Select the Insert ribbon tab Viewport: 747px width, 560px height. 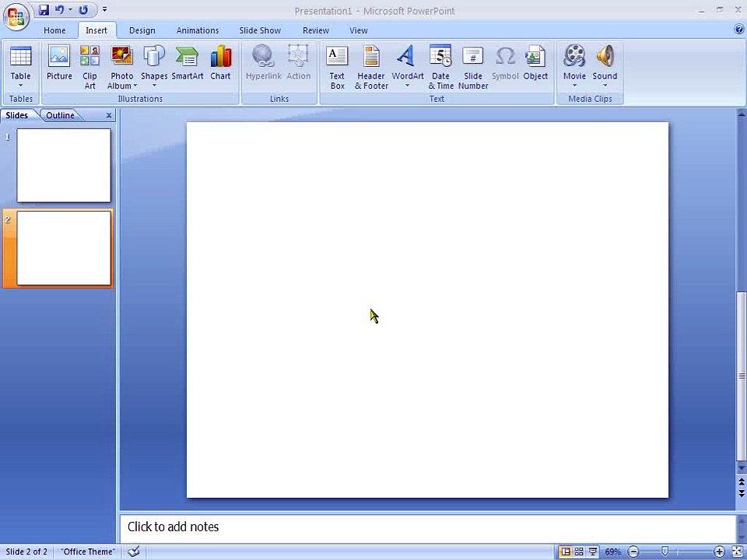point(96,30)
